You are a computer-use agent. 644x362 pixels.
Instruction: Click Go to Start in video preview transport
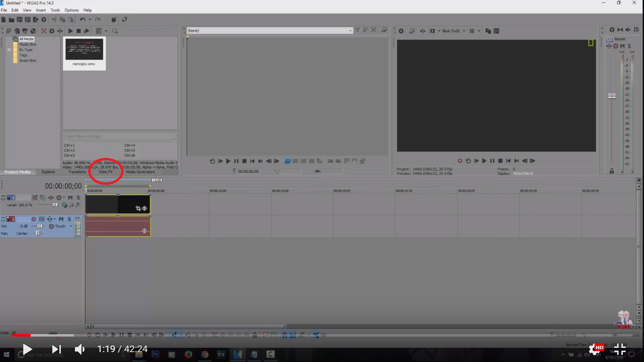coord(508,161)
